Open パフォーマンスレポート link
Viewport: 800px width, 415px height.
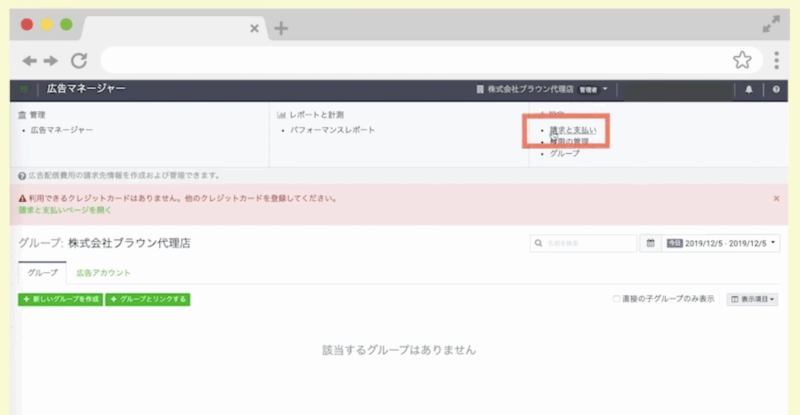tap(333, 130)
